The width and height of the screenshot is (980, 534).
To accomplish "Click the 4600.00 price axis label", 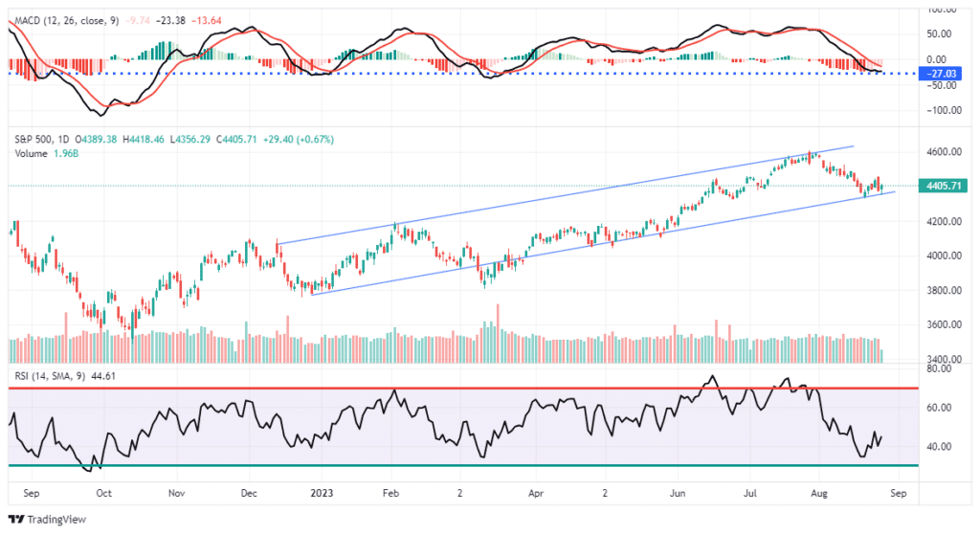I will tap(944, 152).
